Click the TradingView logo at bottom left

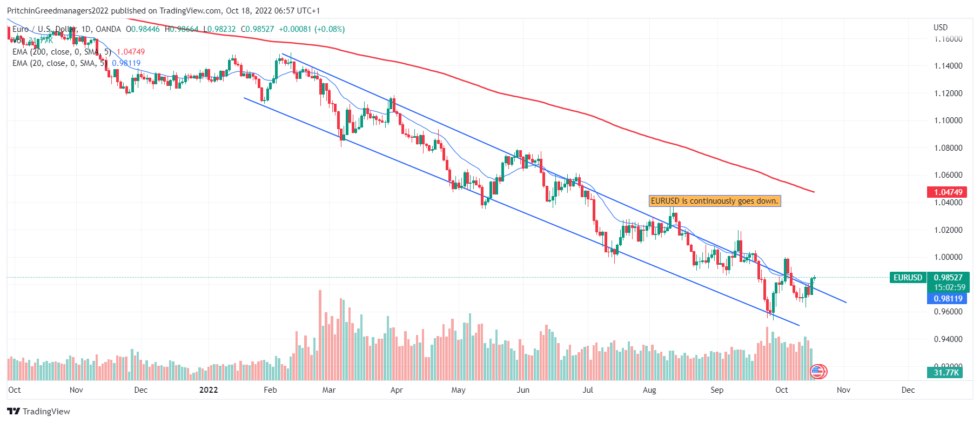(39, 411)
